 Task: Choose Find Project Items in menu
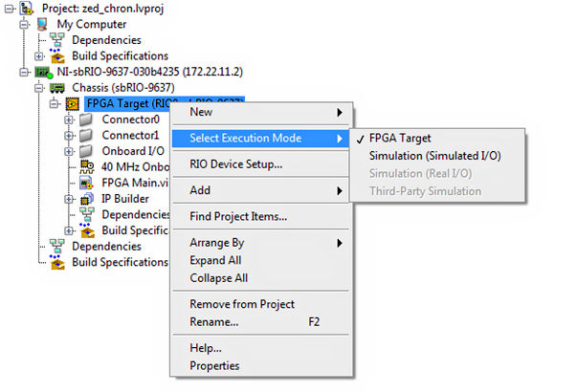pyautogui.click(x=238, y=216)
